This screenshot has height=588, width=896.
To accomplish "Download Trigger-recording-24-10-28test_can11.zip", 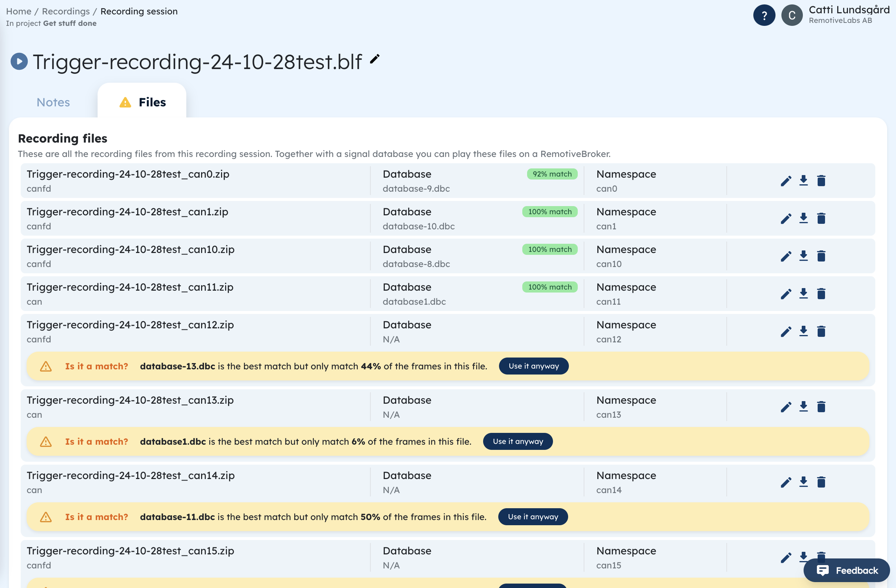I will click(x=804, y=293).
